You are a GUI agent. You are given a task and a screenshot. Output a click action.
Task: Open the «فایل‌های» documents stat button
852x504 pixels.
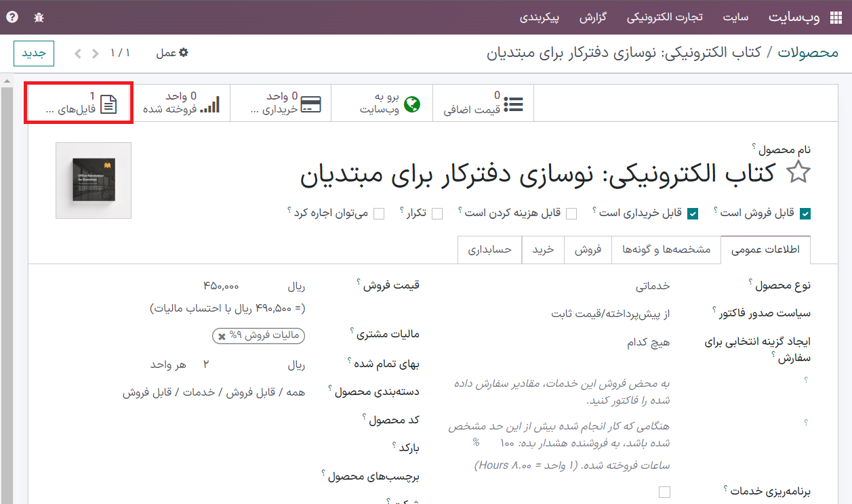(79, 103)
